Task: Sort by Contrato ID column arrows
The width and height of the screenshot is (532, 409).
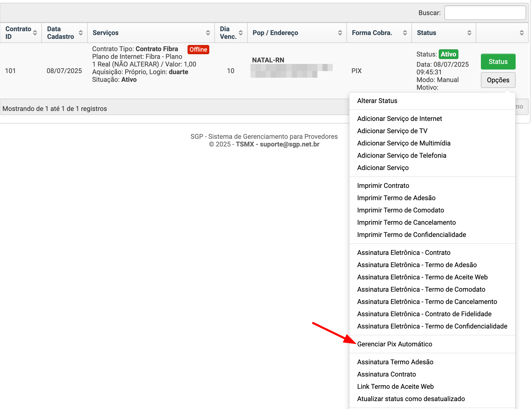Action: click(x=35, y=33)
